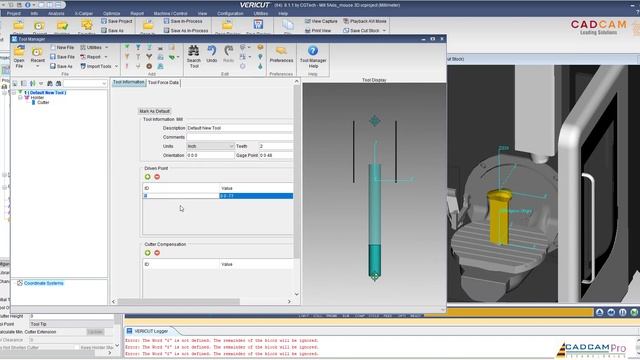Click the teal cutter in Tool Display
640x360 pixels.
tap(375, 260)
